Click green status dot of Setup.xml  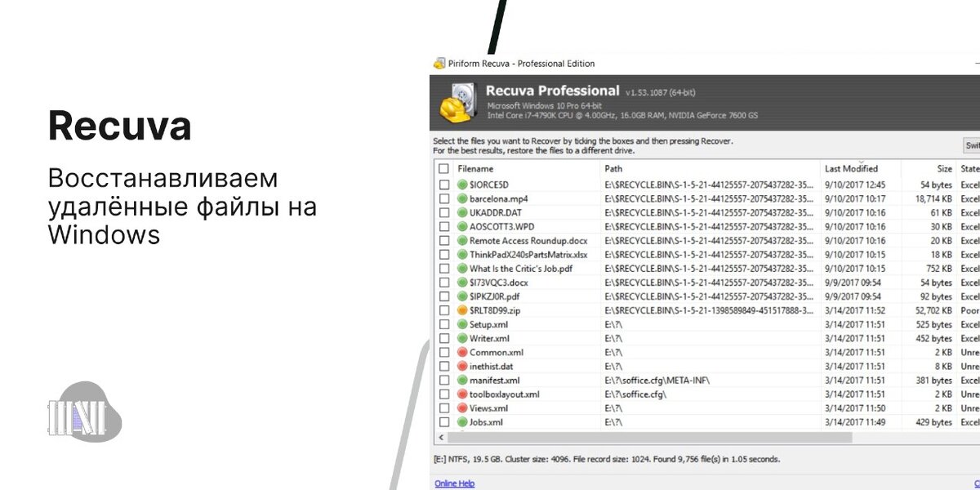[x=462, y=324]
